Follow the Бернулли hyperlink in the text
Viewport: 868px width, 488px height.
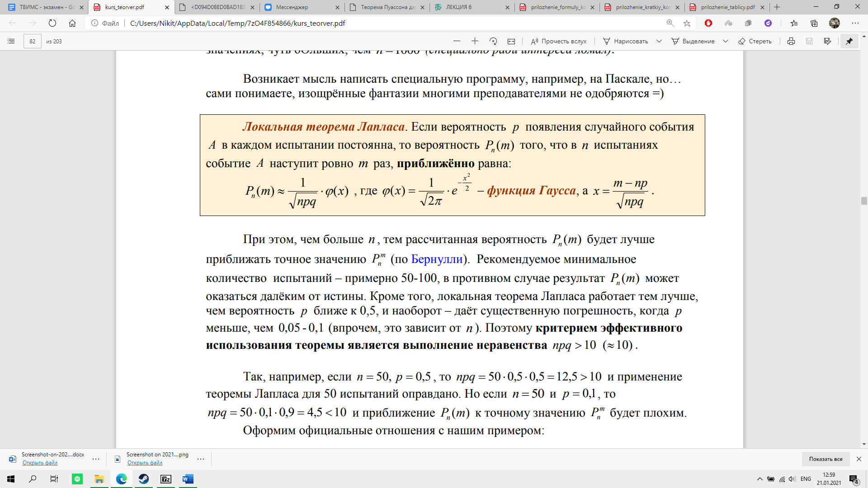click(x=437, y=259)
